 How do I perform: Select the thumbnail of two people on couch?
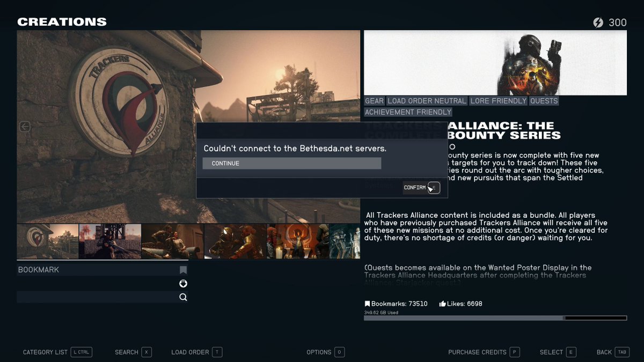click(x=173, y=241)
